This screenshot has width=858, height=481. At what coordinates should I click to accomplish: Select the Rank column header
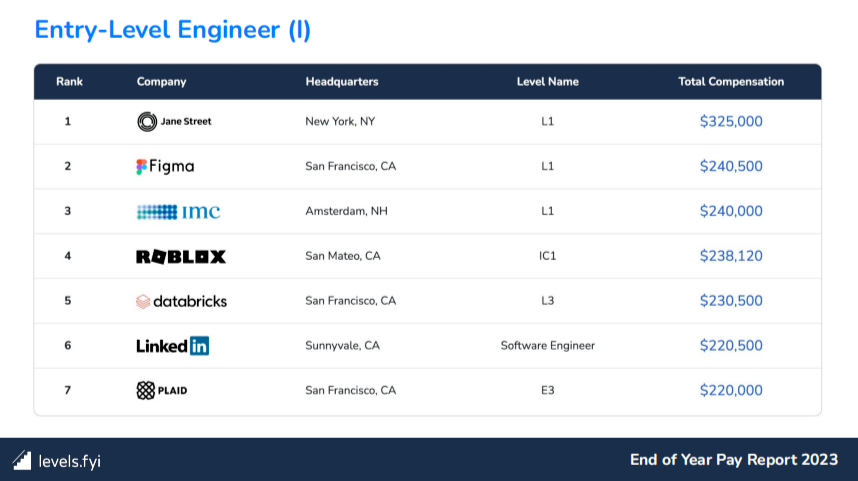point(69,82)
